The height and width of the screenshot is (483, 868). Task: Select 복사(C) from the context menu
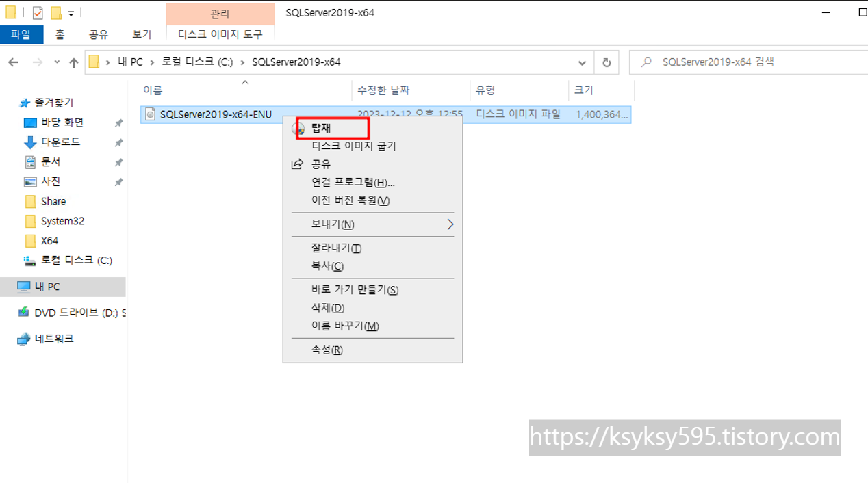[x=372, y=266]
